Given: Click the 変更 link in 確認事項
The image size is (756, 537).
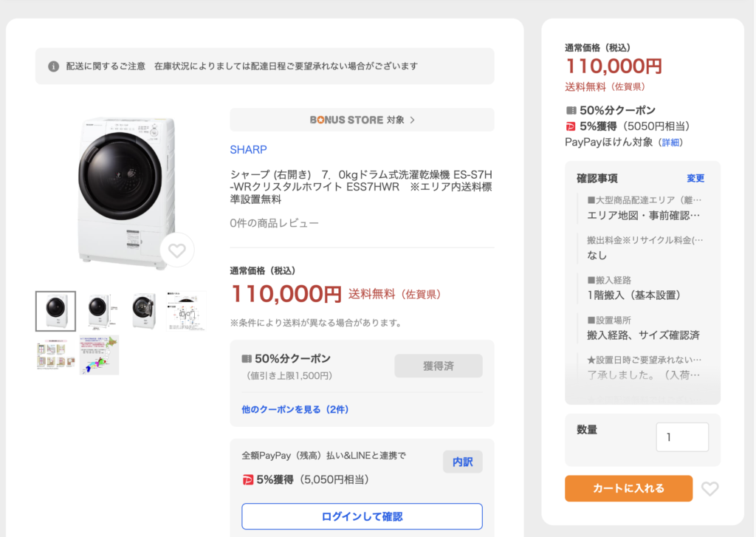Looking at the screenshot, I should pyautogui.click(x=695, y=179).
